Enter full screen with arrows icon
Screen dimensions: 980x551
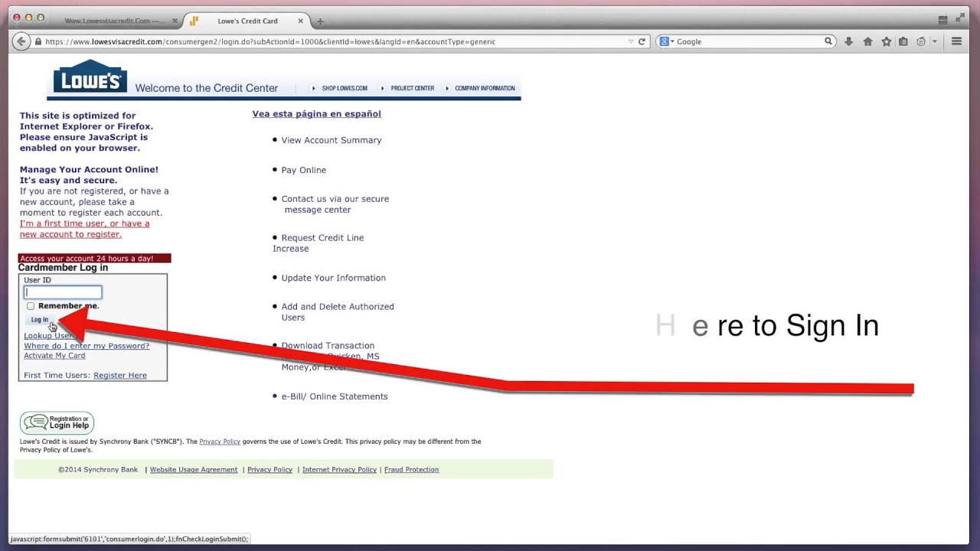(961, 17)
